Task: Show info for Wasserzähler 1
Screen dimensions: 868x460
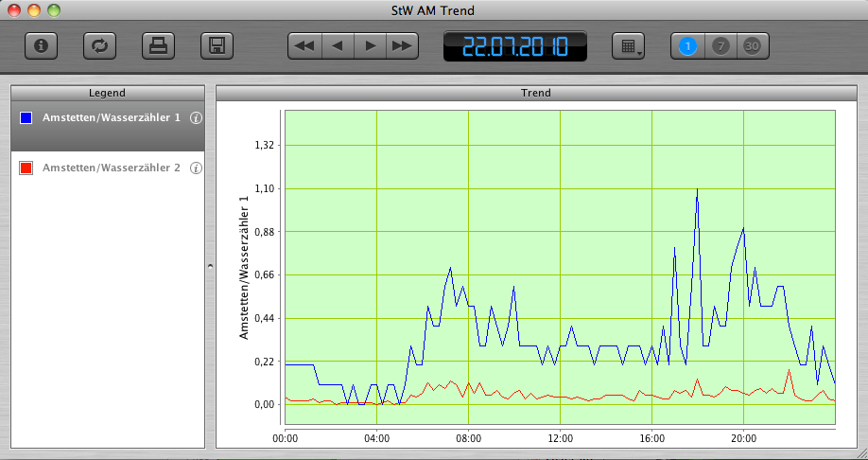Action: coord(196,117)
